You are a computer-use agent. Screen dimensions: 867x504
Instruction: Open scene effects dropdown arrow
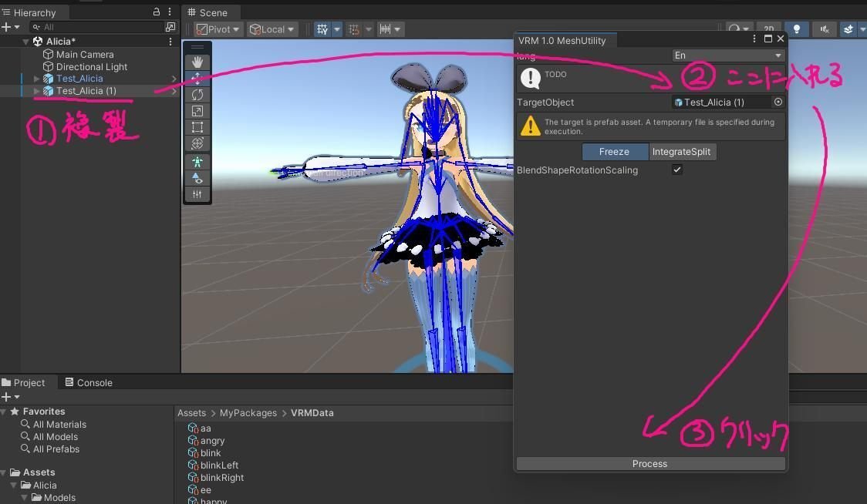pos(862,29)
